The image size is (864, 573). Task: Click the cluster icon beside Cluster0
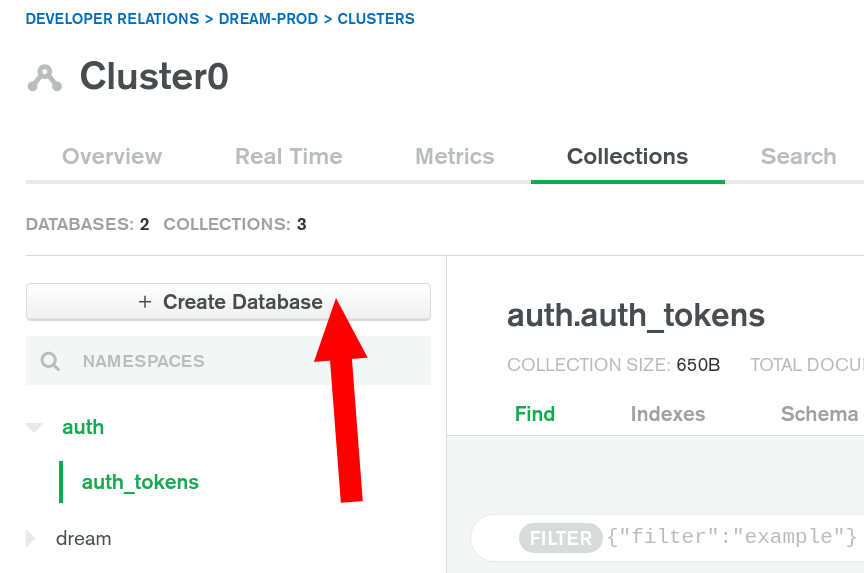pyautogui.click(x=45, y=78)
